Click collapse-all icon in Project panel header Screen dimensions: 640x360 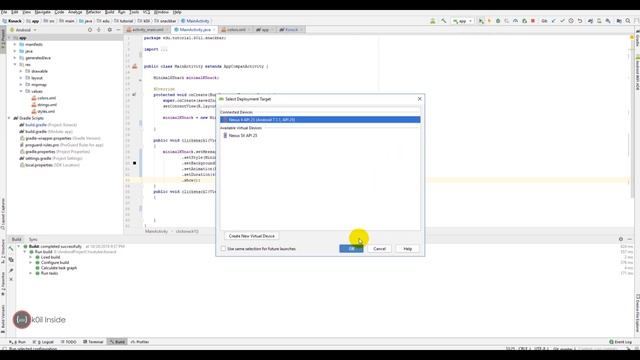99,30
